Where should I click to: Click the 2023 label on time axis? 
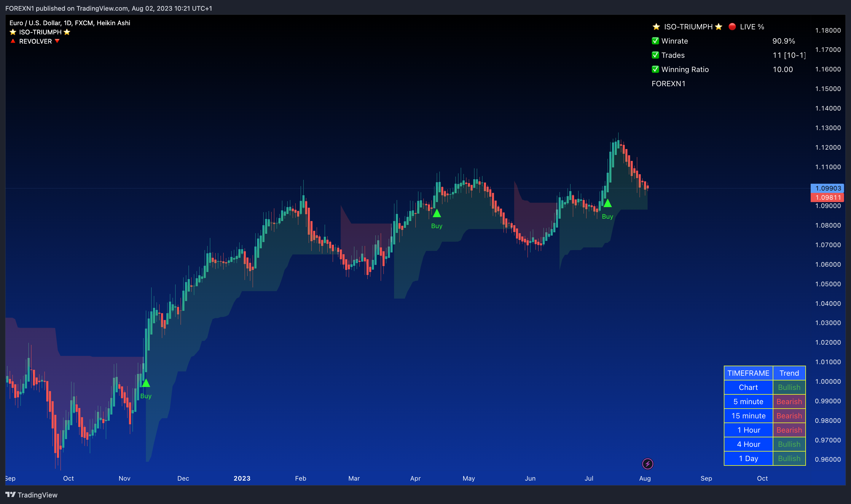(x=242, y=478)
